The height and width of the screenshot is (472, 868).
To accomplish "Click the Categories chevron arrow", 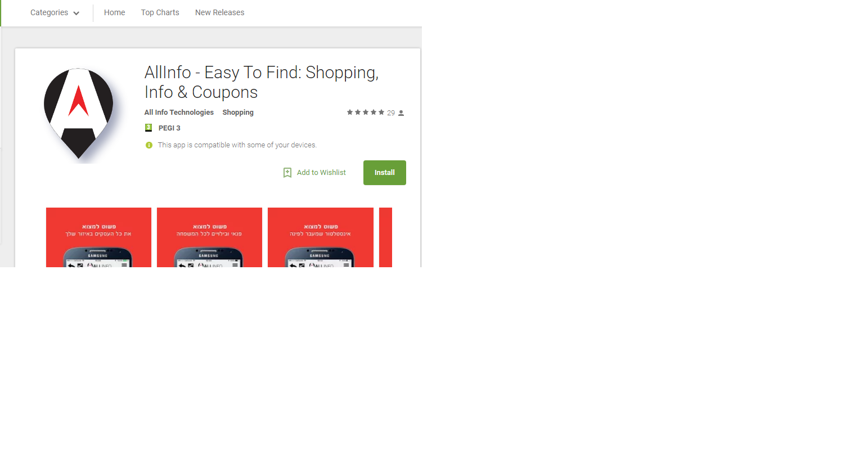I will pyautogui.click(x=77, y=13).
